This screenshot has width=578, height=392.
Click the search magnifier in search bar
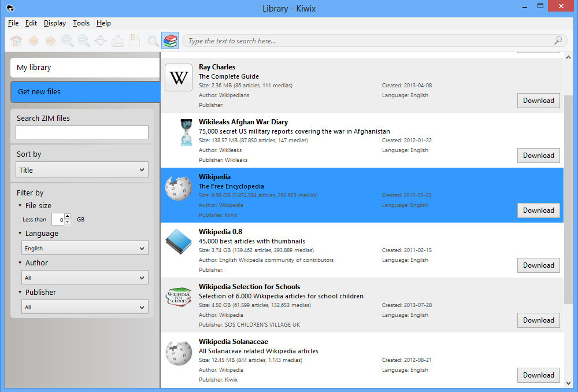[558, 40]
